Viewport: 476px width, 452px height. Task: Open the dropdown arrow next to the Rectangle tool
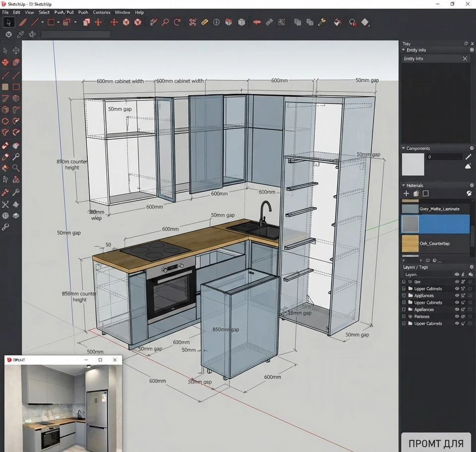click(x=59, y=22)
